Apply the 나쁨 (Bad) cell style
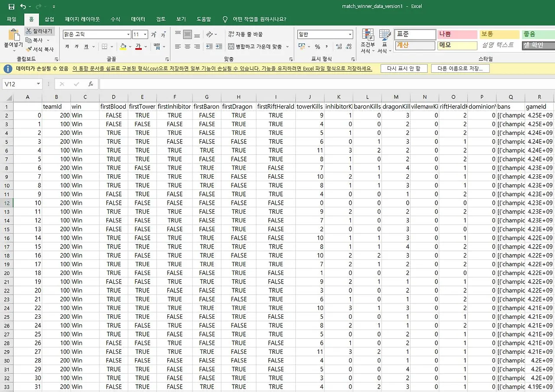 click(457, 34)
